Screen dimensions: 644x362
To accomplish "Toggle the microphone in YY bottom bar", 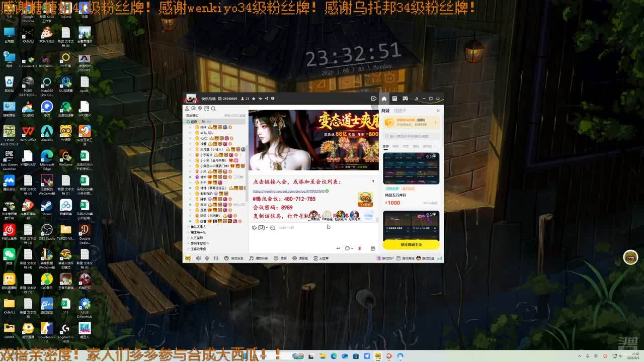I will pos(207,258).
